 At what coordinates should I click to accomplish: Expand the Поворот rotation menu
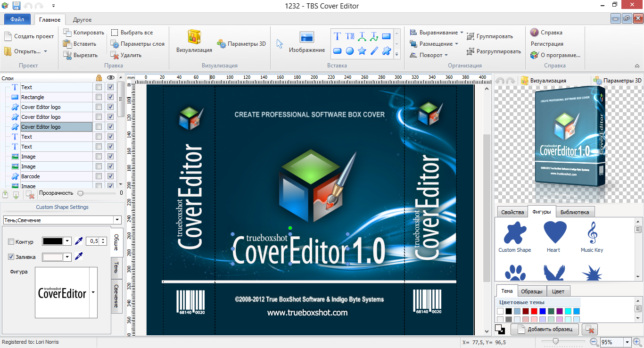coord(428,55)
